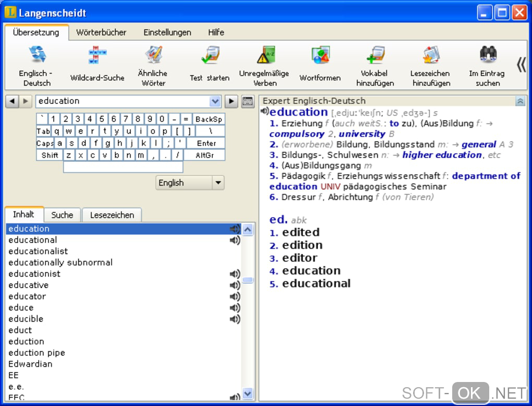Viewport: 532px width, 406px height.
Task: Collapse the Expert Englisch-Deutsch panel
Action: coord(520,101)
